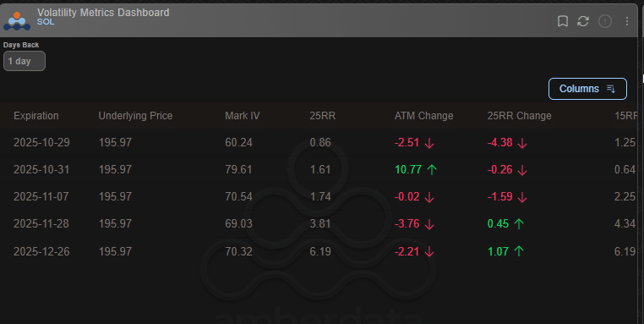This screenshot has width=644, height=324.
Task: Click ATM Change value -2.51
Action: click(407, 143)
